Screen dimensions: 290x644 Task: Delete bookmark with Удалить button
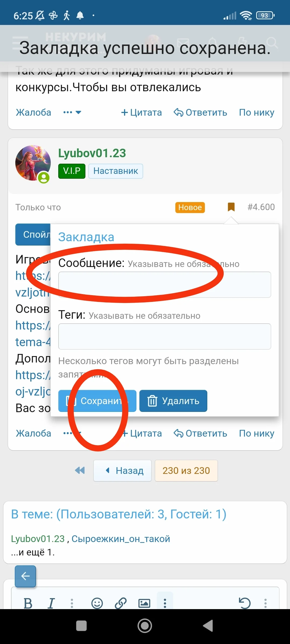click(x=173, y=401)
